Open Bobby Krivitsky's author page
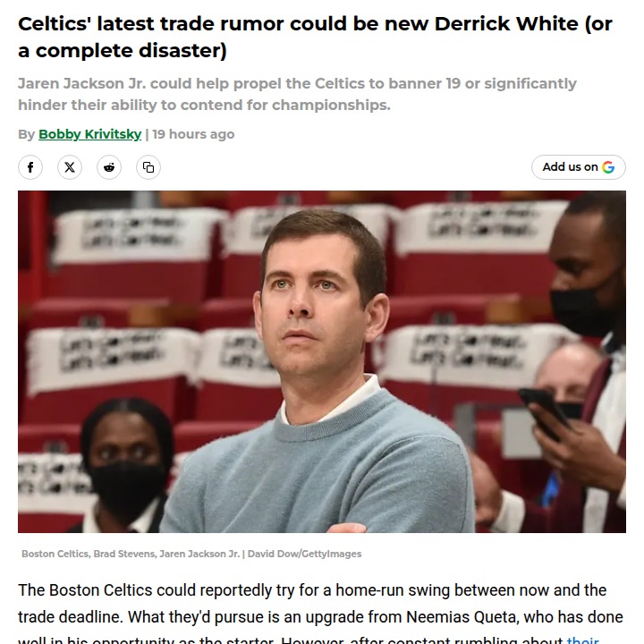644x644 pixels. (90, 134)
